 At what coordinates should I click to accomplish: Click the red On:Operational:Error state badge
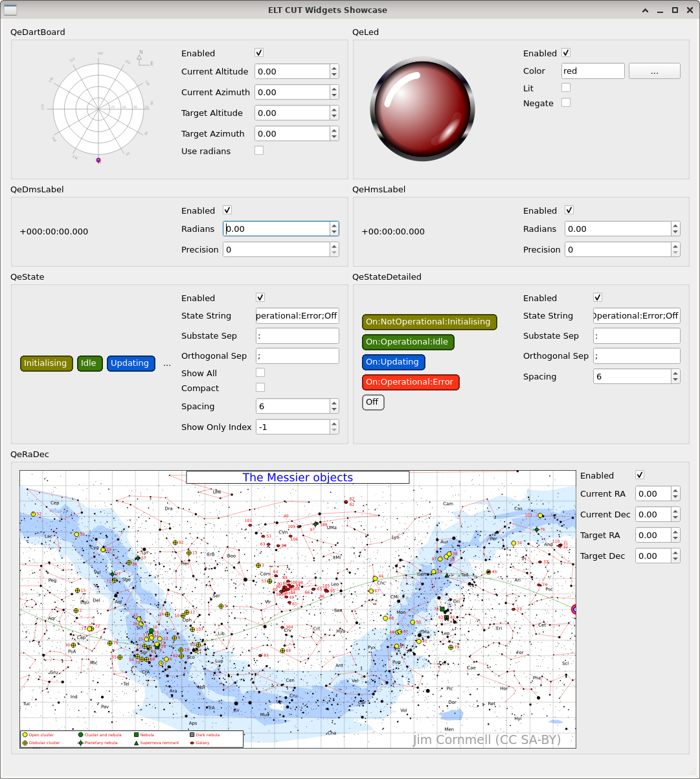pyautogui.click(x=410, y=382)
